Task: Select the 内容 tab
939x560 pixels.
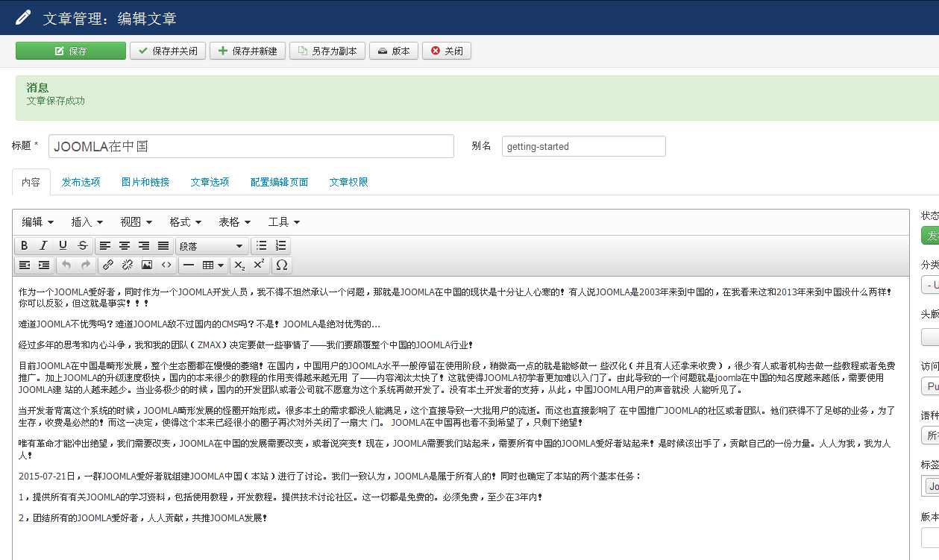Action: point(31,182)
